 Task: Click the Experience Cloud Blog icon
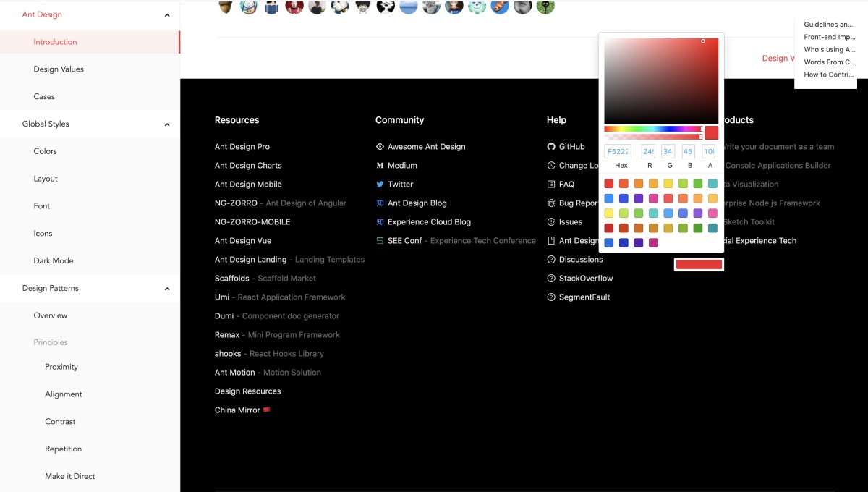[380, 222]
